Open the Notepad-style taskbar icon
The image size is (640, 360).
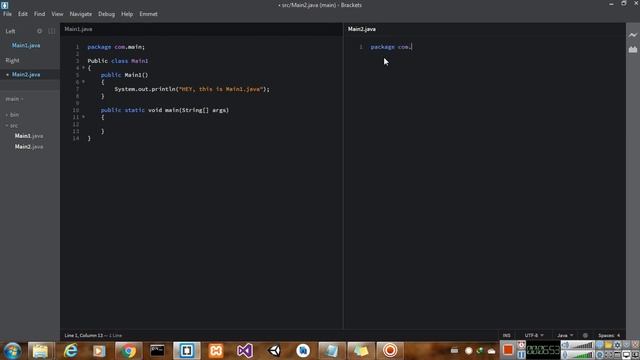[x=331, y=351]
